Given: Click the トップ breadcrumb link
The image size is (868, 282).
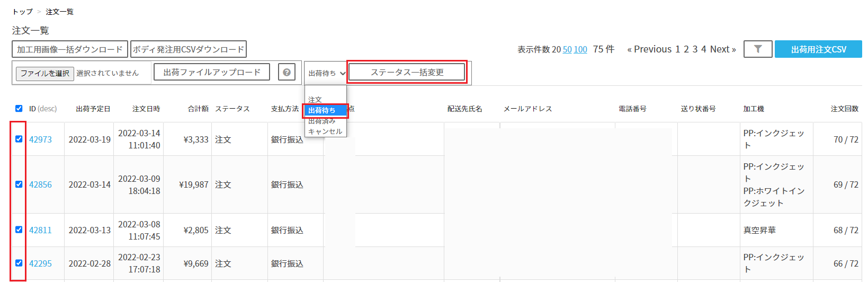Looking at the screenshot, I should 22,12.
